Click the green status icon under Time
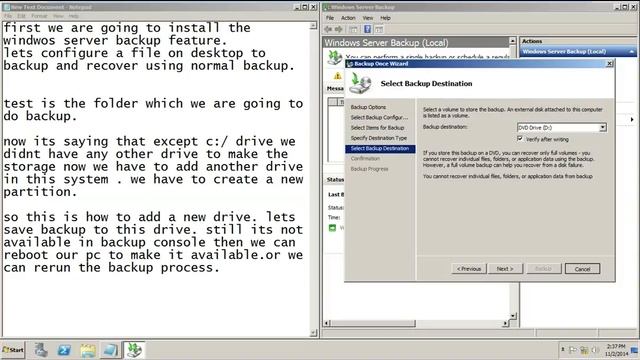The width and height of the screenshot is (640, 360). click(x=333, y=228)
